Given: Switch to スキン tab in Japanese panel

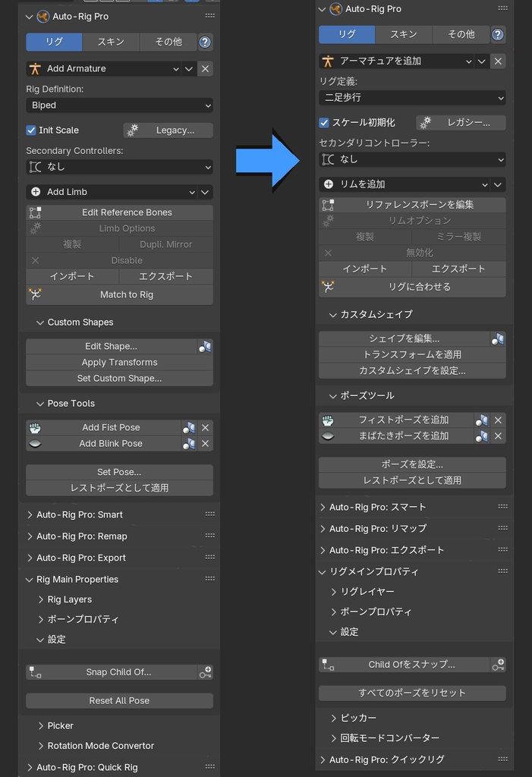Looking at the screenshot, I should (404, 35).
